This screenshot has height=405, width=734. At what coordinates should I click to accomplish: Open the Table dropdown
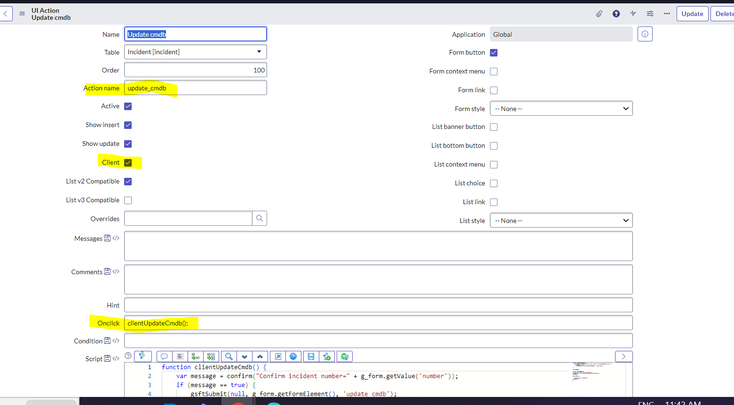[195, 52]
